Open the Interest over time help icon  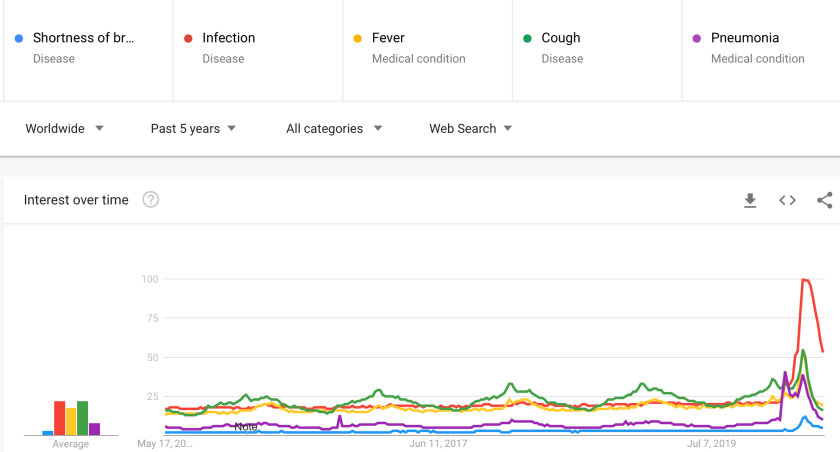click(x=151, y=200)
